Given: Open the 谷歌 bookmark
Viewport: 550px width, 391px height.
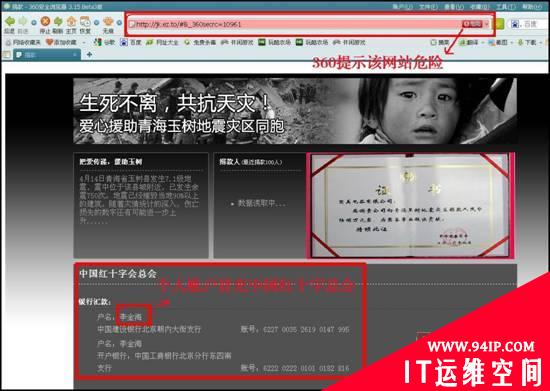Looking at the screenshot, I should pyautogui.click(x=105, y=42).
